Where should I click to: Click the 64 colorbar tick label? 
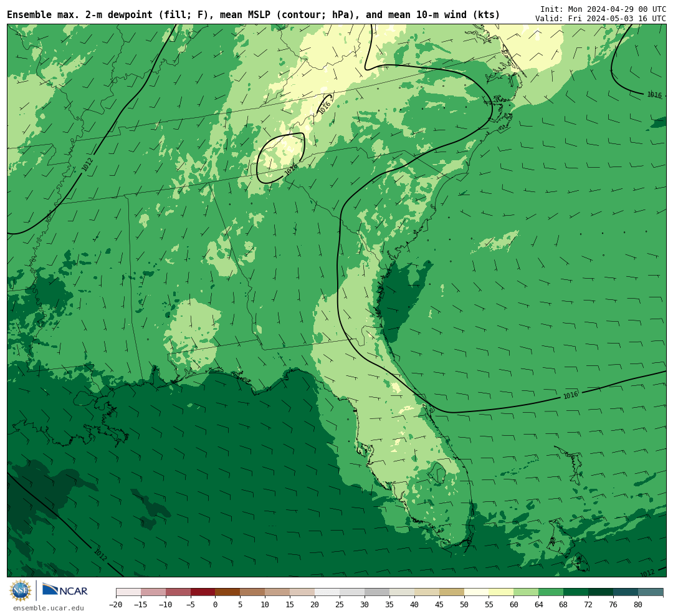538,605
